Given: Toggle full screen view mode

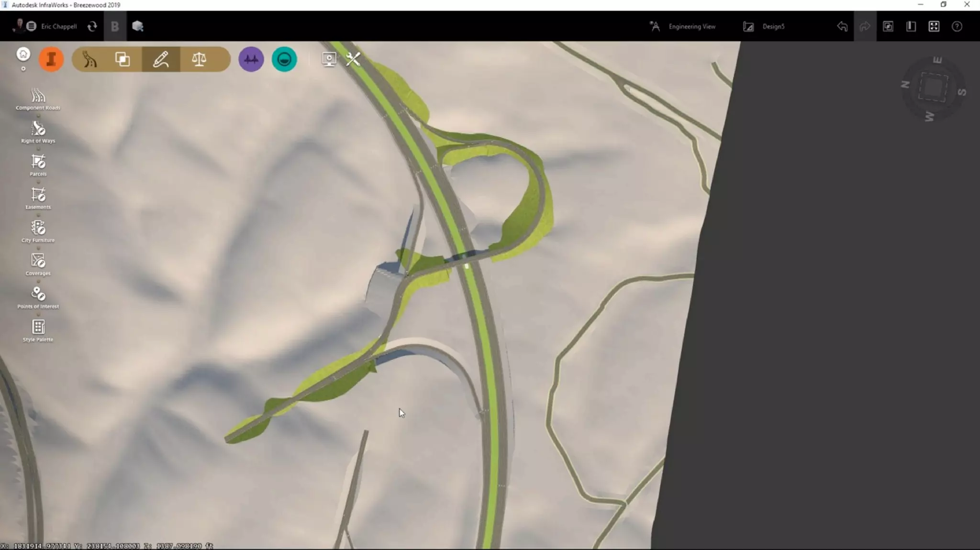Looking at the screenshot, I should pos(934,26).
